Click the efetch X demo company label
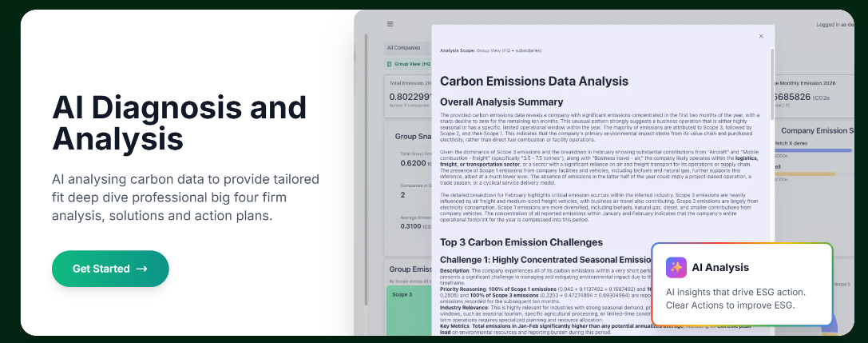The height and width of the screenshot is (343, 868). click(791, 143)
